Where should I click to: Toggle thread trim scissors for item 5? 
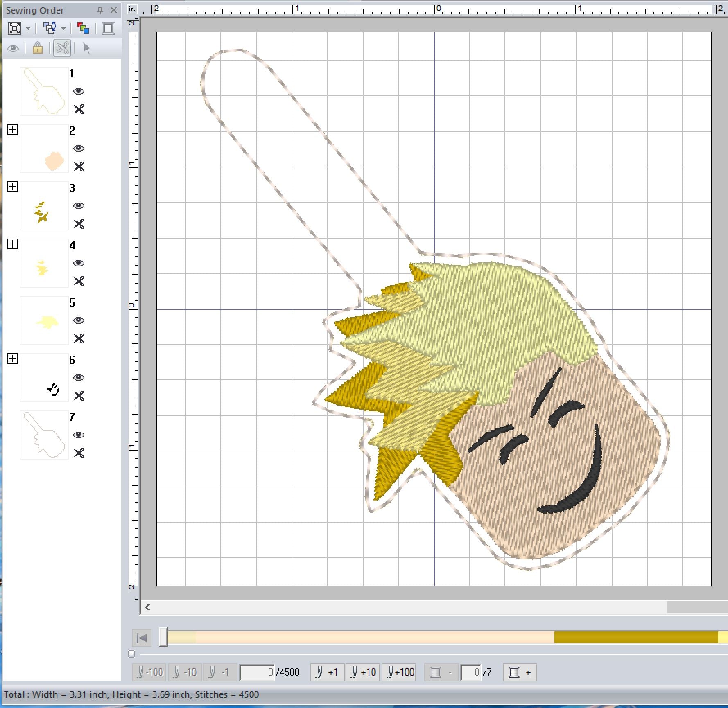point(79,338)
